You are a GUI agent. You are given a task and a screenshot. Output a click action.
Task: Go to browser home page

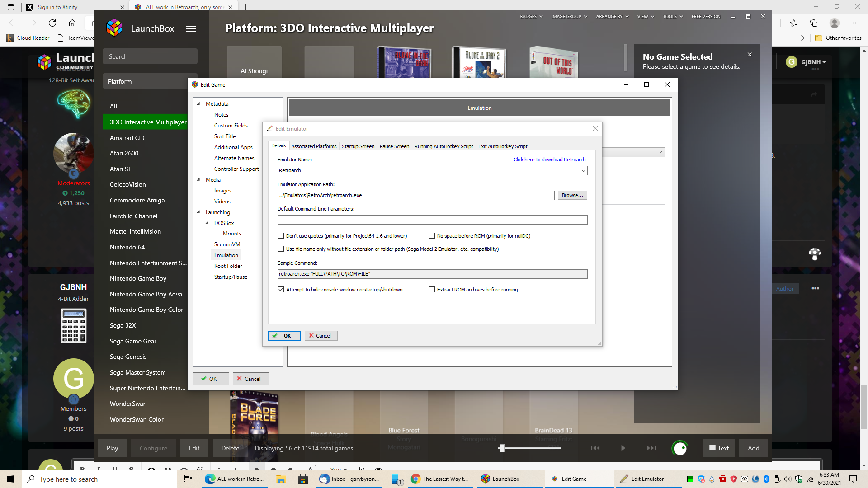click(x=72, y=23)
